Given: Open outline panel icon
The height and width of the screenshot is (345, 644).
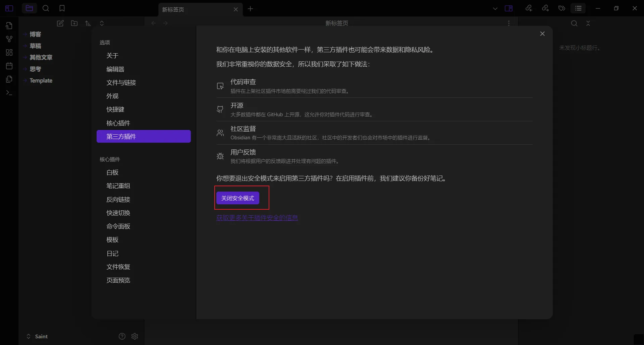Looking at the screenshot, I should point(578,8).
